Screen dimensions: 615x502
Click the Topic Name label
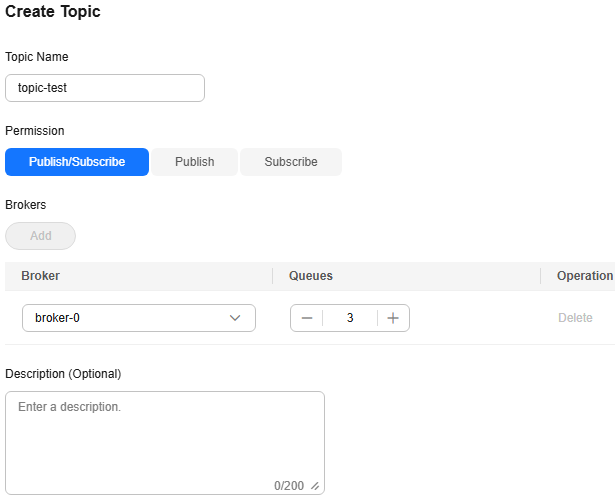pyautogui.click(x=37, y=57)
